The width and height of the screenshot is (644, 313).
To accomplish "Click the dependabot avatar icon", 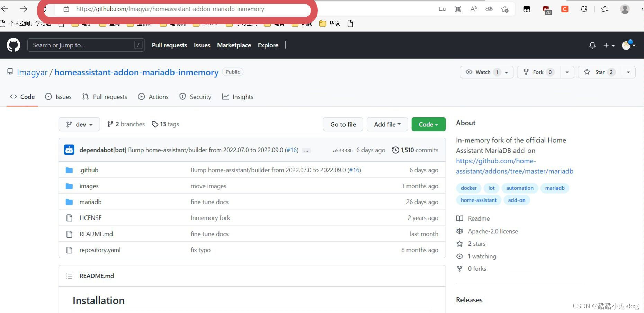I will click(x=69, y=150).
